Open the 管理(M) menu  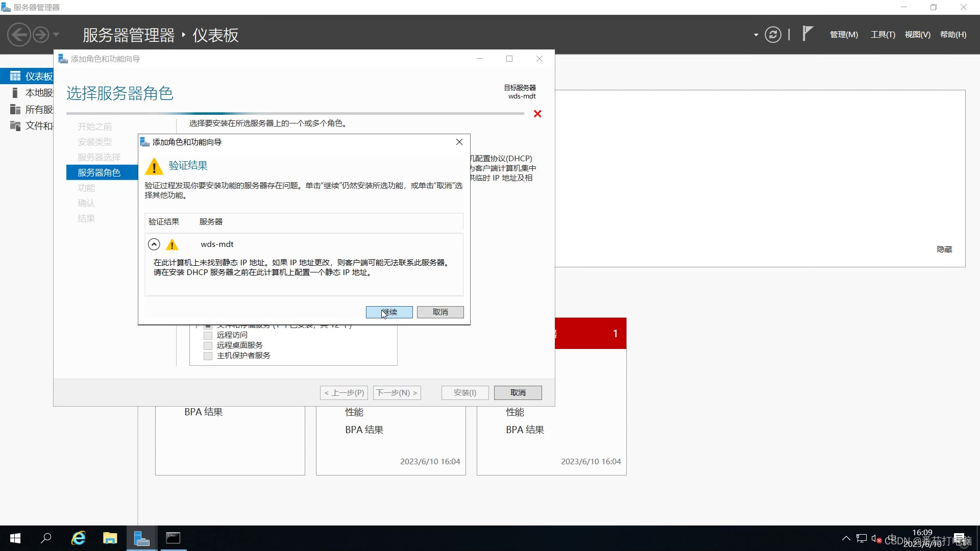[x=844, y=35]
